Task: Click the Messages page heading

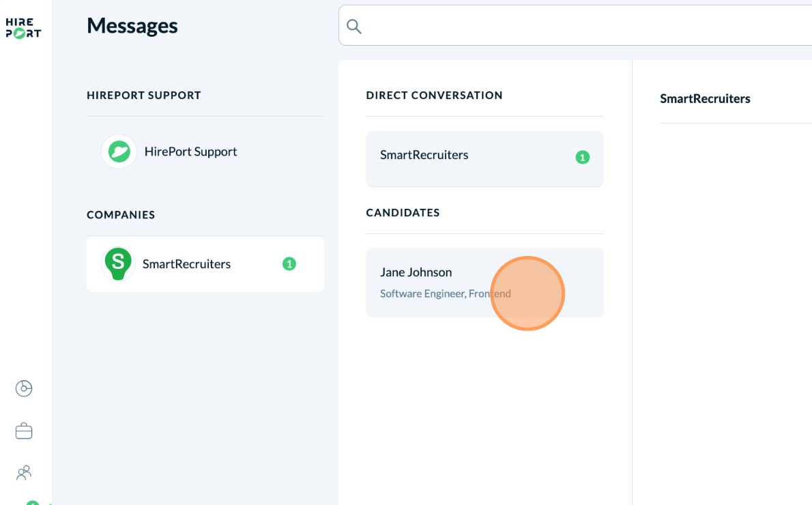Action: (132, 26)
